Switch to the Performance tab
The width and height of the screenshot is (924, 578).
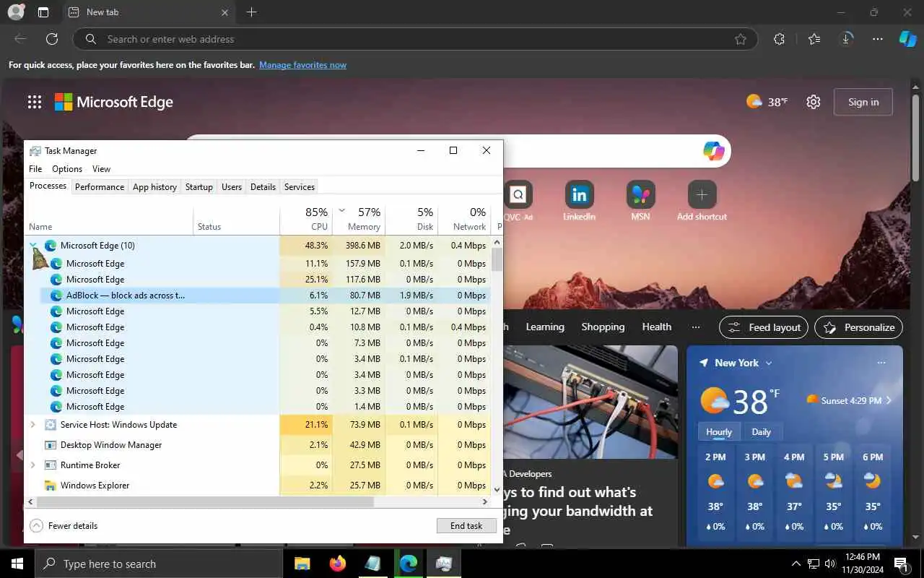pos(100,186)
